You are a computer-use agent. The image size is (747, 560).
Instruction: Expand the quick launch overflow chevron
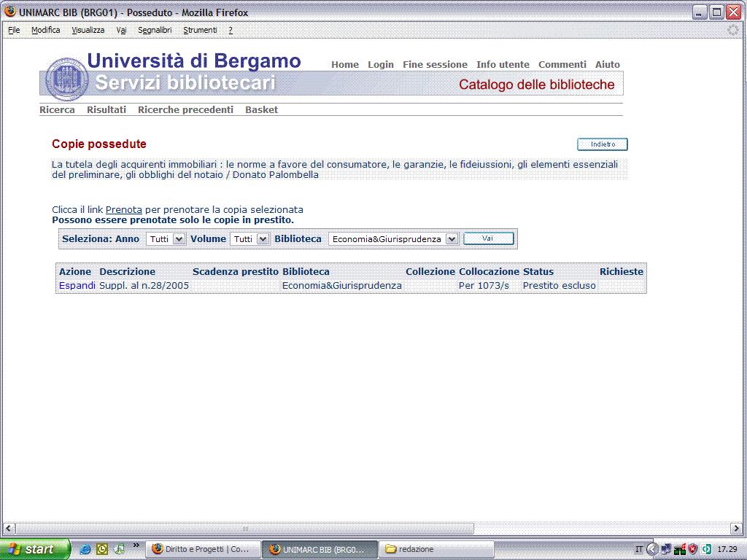click(136, 545)
